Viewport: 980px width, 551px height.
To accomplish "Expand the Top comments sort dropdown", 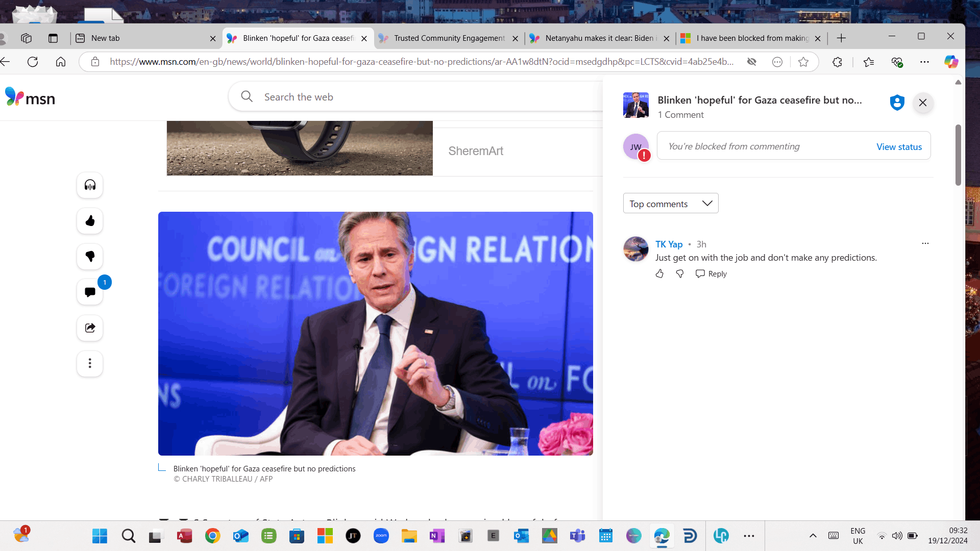I will (x=670, y=204).
